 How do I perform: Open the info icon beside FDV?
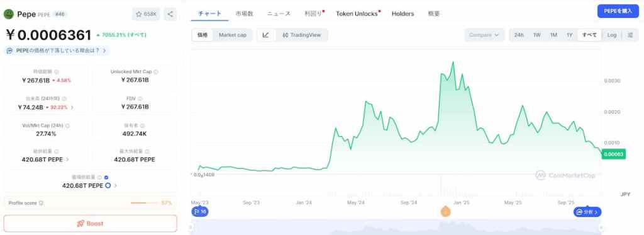click(140, 99)
